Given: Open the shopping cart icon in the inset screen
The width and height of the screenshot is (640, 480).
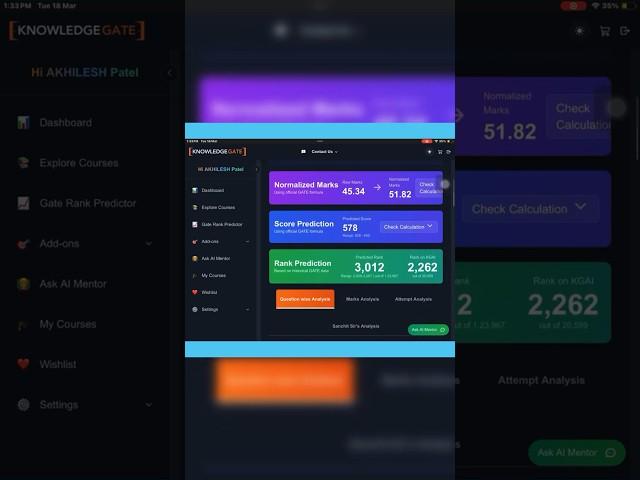Looking at the screenshot, I should click(440, 152).
